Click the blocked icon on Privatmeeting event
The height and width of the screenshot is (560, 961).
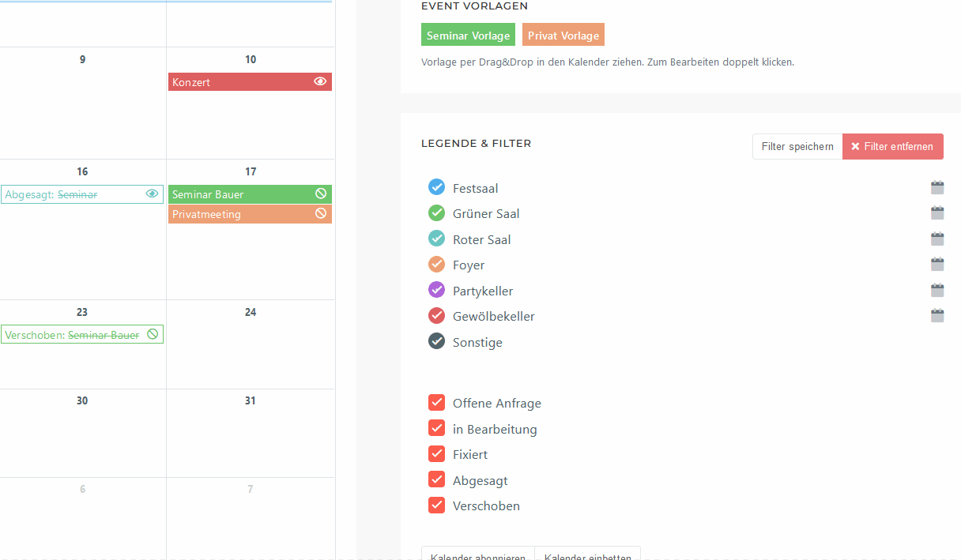[321, 213]
